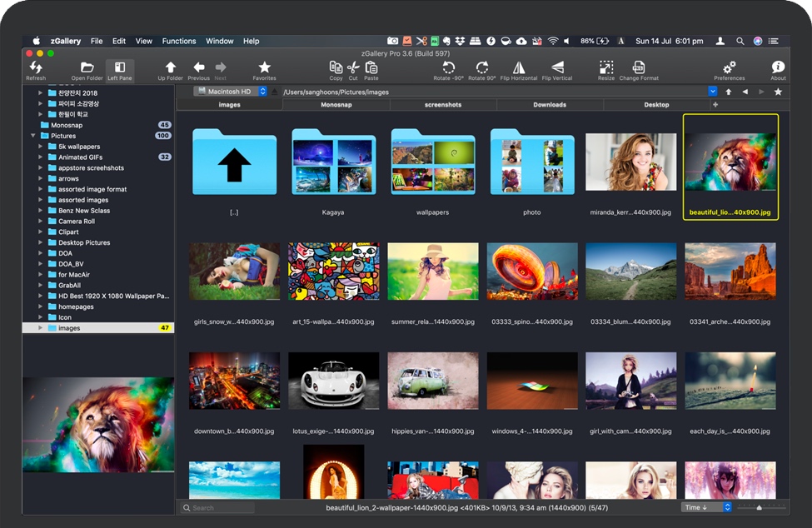The width and height of the screenshot is (812, 528).
Task: Rotate image 90° using toolbar icon
Action: pos(482,67)
